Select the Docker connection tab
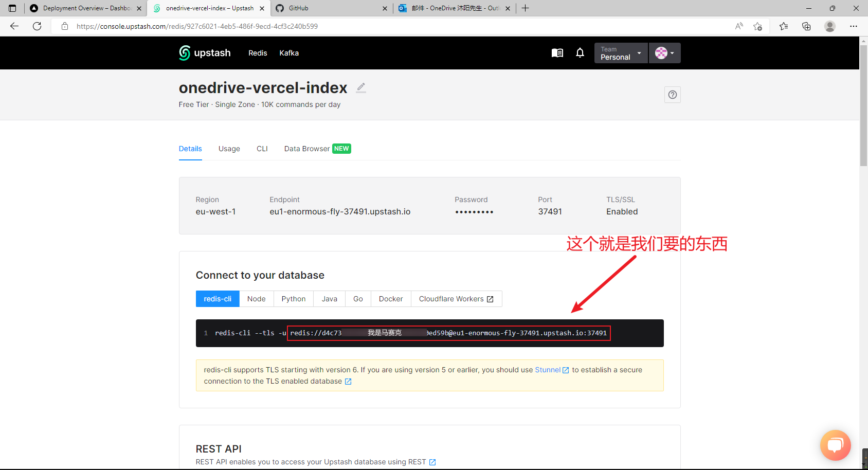 point(390,299)
